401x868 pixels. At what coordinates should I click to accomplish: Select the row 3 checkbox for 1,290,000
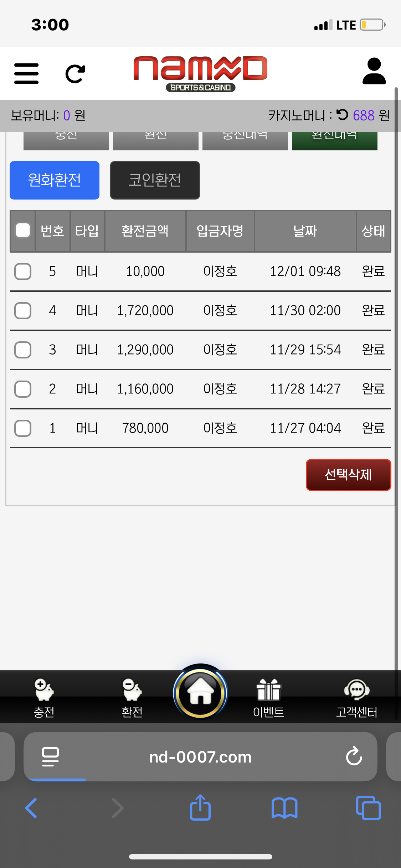coord(23,350)
